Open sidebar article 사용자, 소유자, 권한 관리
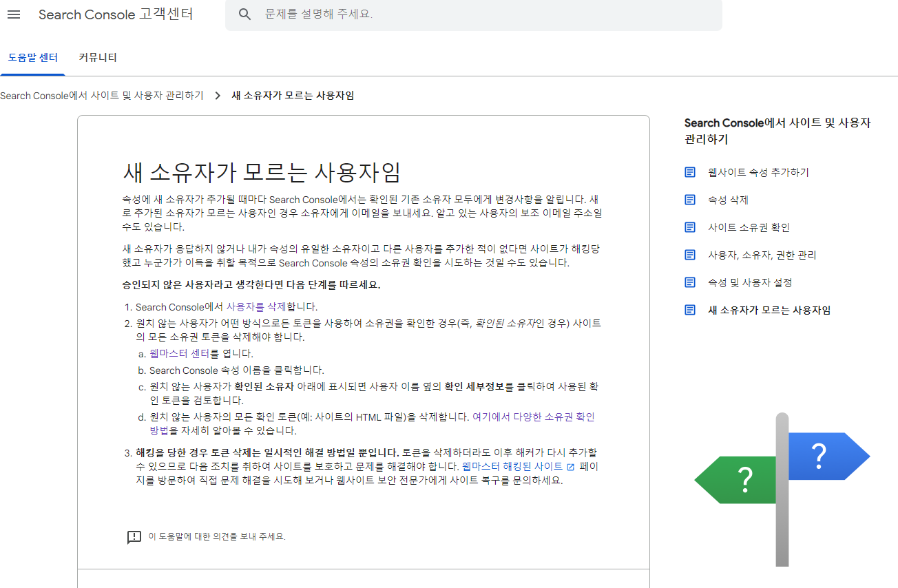This screenshot has height=588, width=898. pyautogui.click(x=762, y=255)
